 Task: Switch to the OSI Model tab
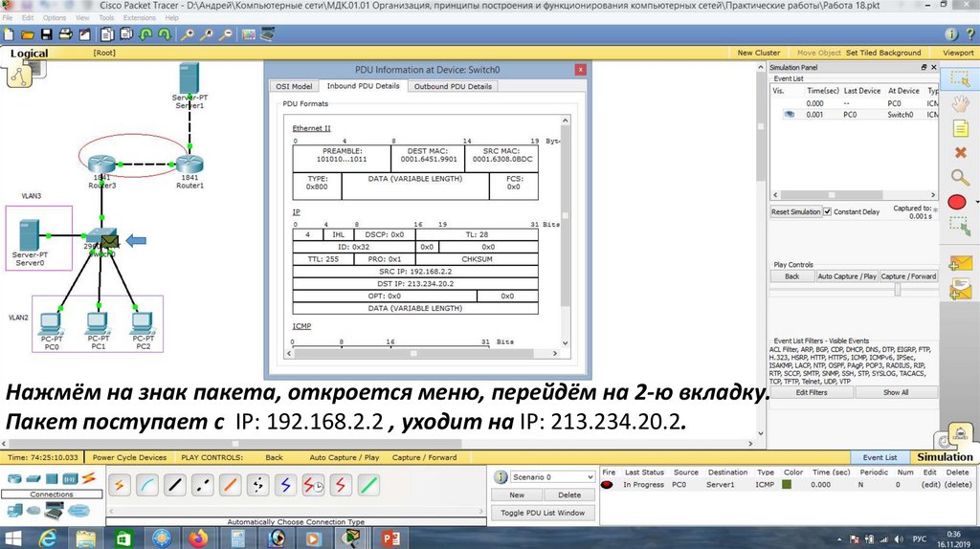coord(294,86)
